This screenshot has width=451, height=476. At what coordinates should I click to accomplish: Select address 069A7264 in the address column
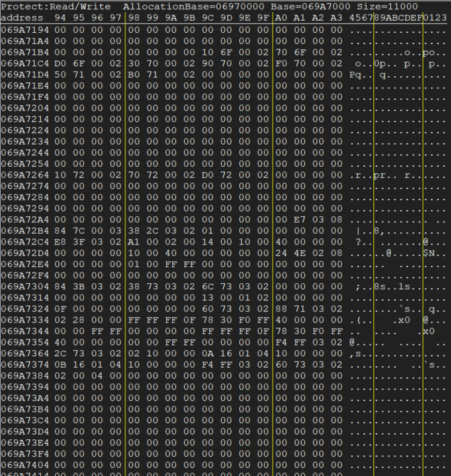click(24, 175)
